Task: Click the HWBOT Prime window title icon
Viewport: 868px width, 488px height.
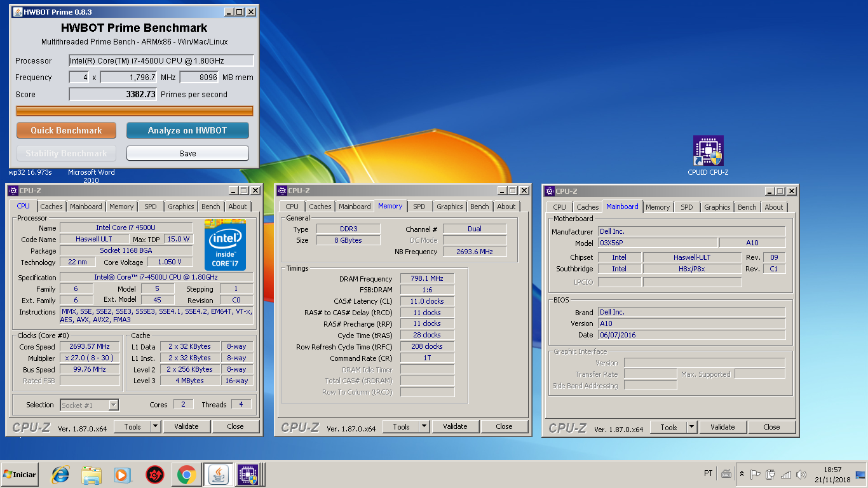Action: 17,11
